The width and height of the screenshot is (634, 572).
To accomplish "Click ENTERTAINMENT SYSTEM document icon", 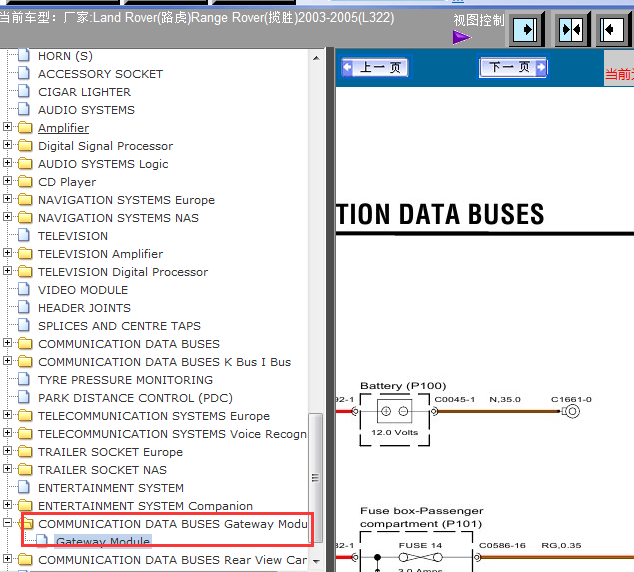I will click(24, 488).
